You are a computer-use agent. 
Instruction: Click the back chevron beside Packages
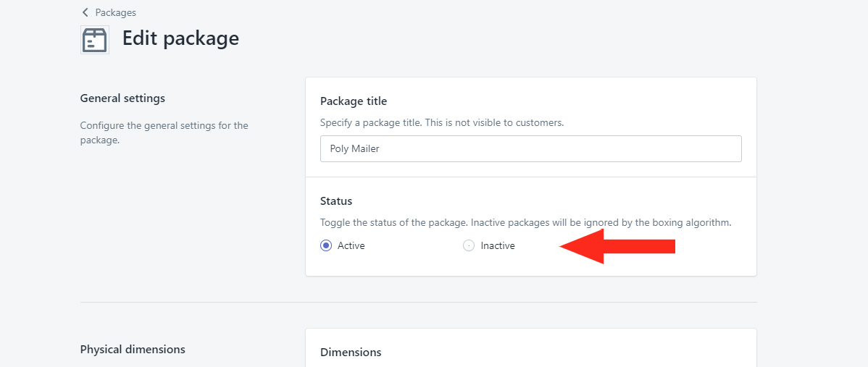tap(85, 12)
